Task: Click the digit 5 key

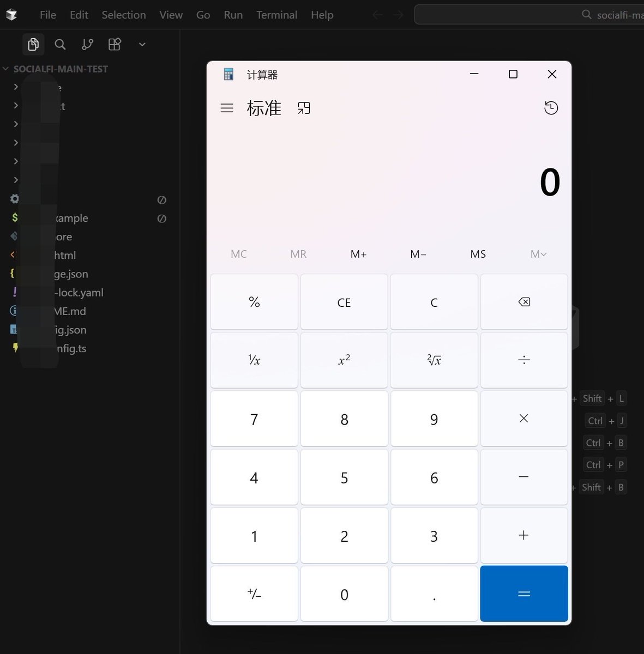Action: 344,477
